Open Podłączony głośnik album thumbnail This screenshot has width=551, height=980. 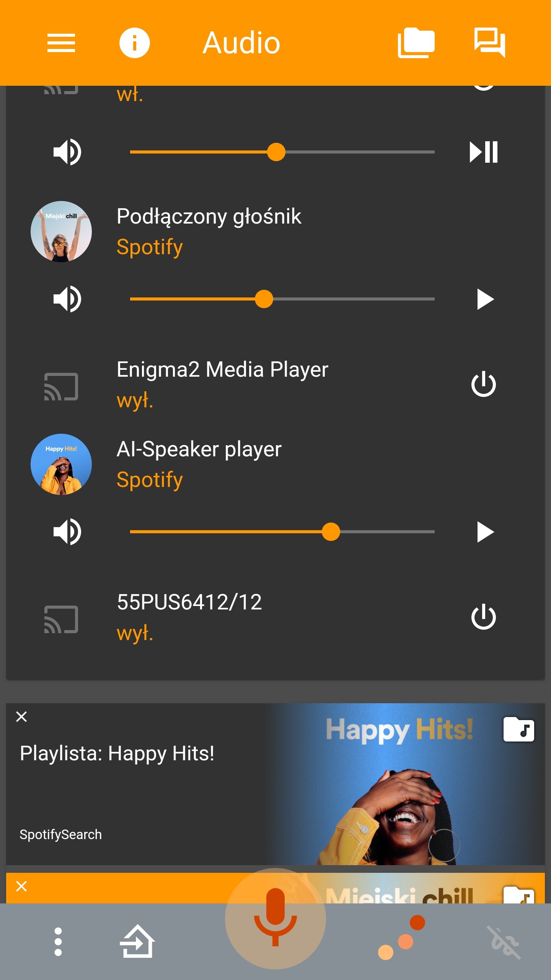tap(61, 232)
